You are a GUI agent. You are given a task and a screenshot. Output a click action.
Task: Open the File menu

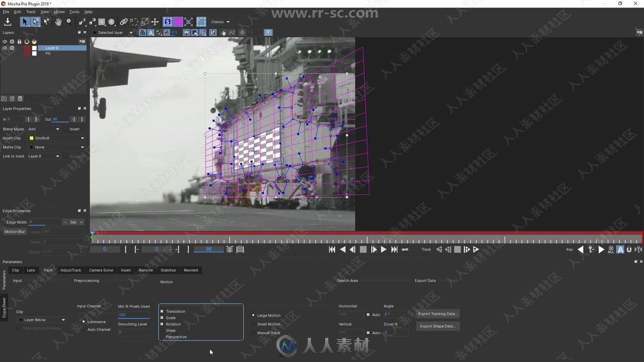click(x=6, y=12)
